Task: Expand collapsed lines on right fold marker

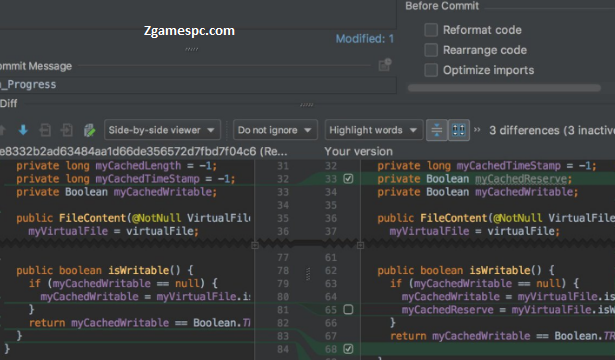Action: (x=360, y=245)
